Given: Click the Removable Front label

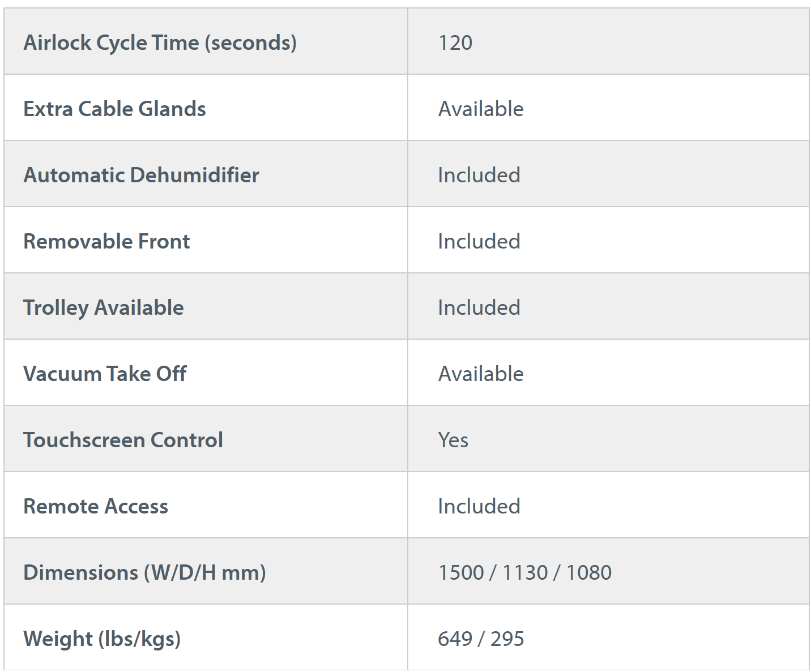Looking at the screenshot, I should 106,241.
